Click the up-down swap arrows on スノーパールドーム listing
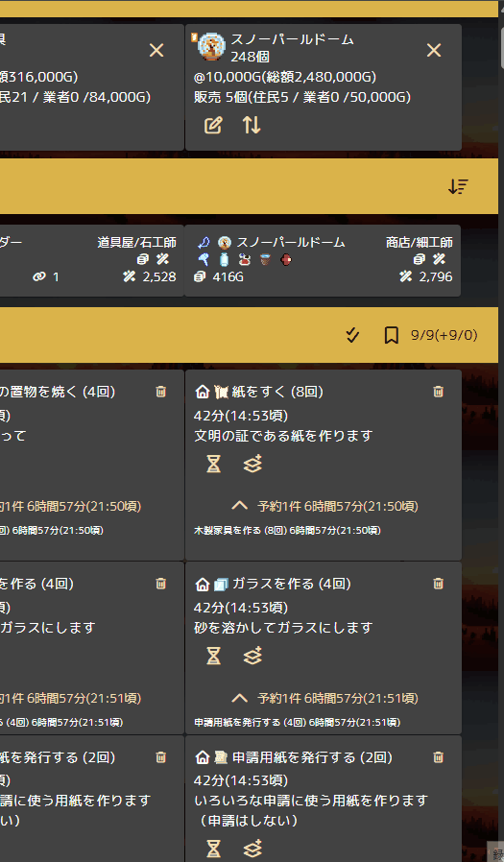The image size is (504, 862). pos(252,126)
